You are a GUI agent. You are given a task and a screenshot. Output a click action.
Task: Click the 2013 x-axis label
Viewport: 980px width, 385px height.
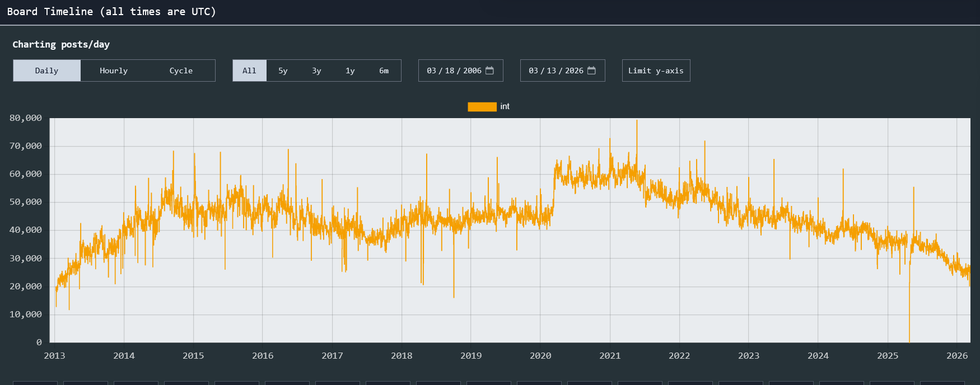point(54,355)
